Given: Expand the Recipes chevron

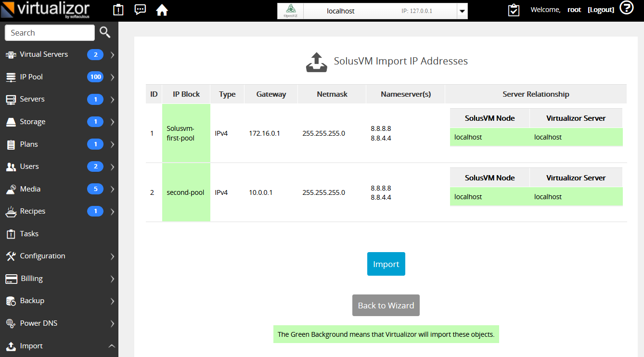Looking at the screenshot, I should [112, 212].
